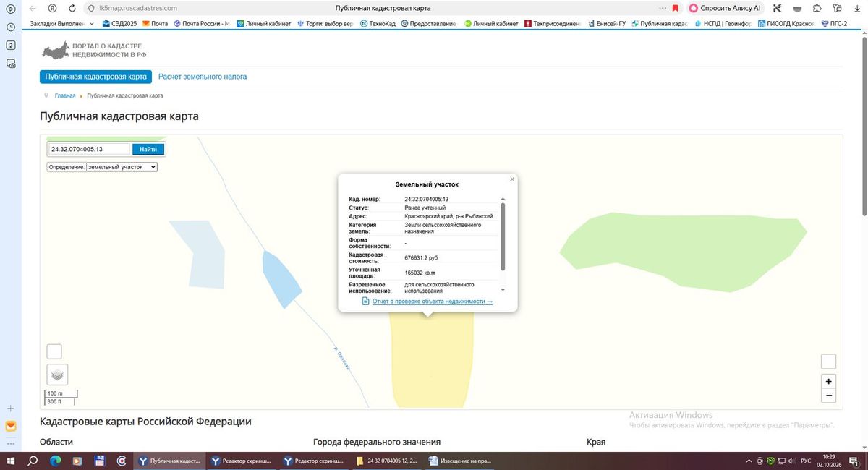The width and height of the screenshot is (868, 470).
Task: Follow the Главная breadcrumb link
Action: click(65, 95)
